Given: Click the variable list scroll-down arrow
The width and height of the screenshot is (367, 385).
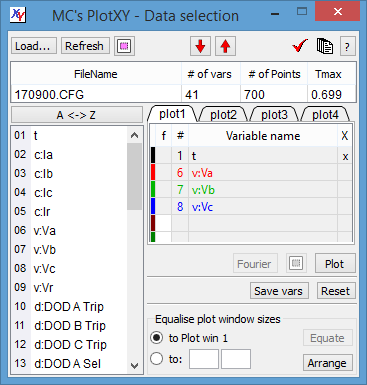Looking at the screenshot, I should tap(134, 366).
